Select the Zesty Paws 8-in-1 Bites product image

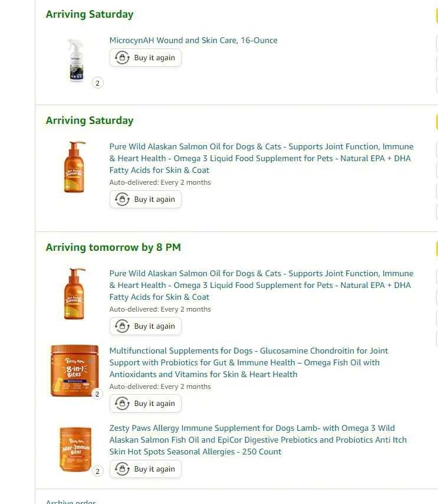(74, 370)
